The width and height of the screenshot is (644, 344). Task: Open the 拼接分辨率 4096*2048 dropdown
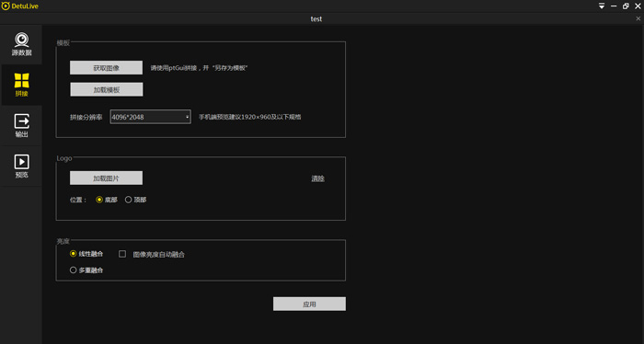pos(150,117)
